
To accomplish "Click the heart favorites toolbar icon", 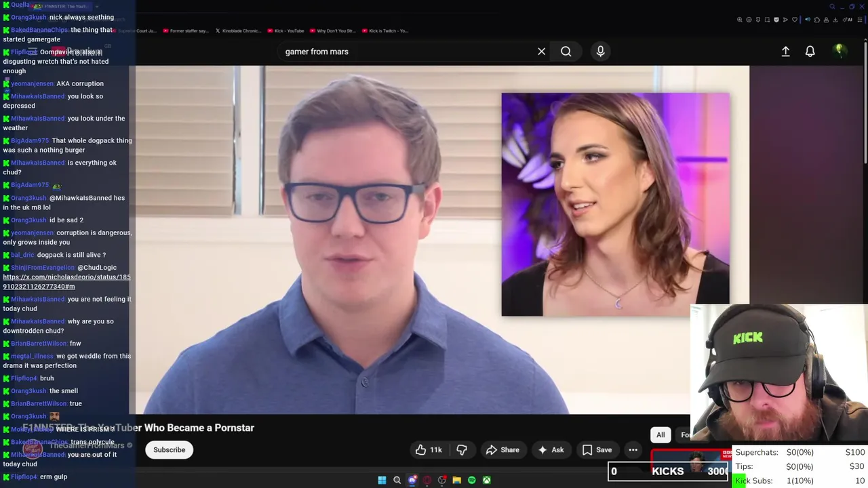I will coord(795,20).
